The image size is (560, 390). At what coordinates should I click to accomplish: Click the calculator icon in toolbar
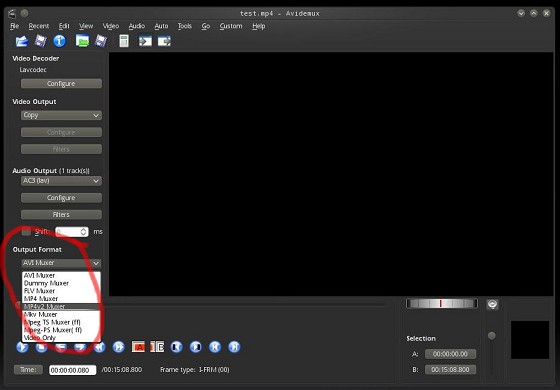pos(124,41)
